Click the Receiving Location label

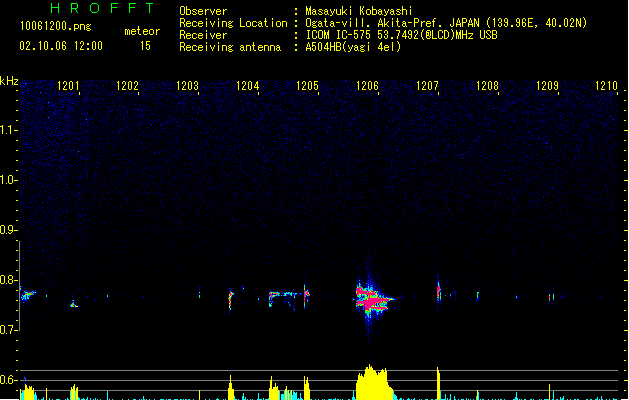pos(233,23)
